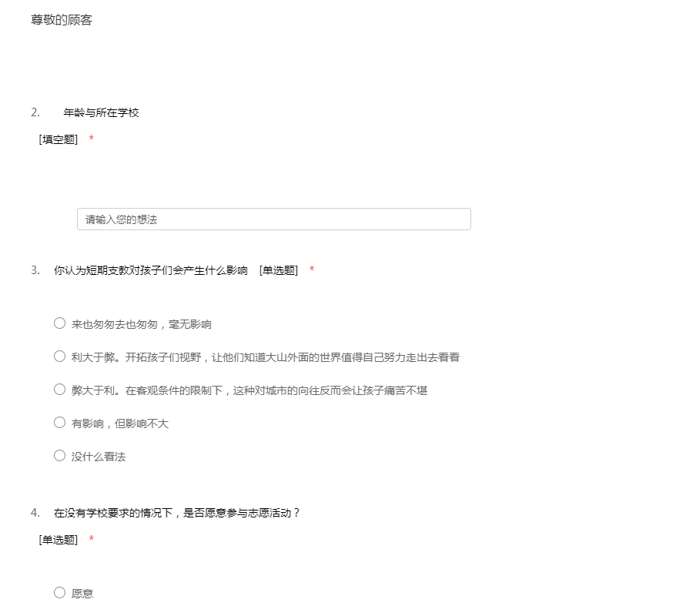This screenshot has width=693, height=616.
Task: Click the option text "来也匆匆去也匆匆，毫无影响"
Action: (142, 324)
